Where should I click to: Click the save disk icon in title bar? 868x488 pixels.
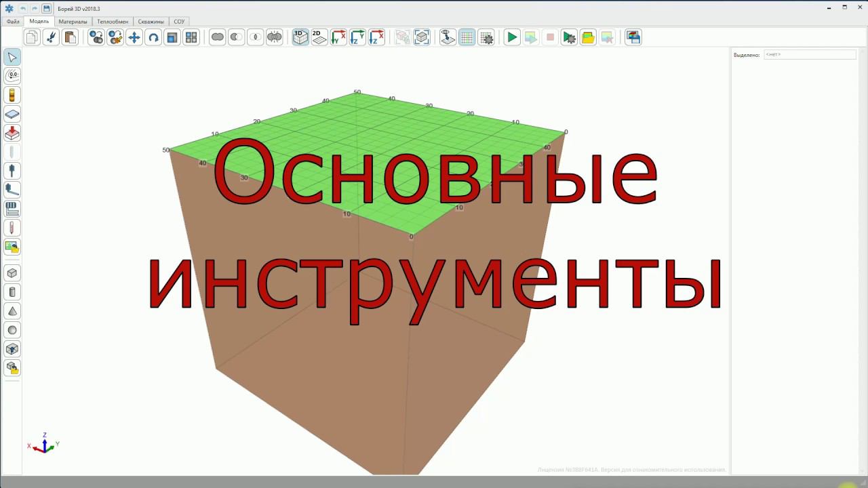click(x=46, y=8)
